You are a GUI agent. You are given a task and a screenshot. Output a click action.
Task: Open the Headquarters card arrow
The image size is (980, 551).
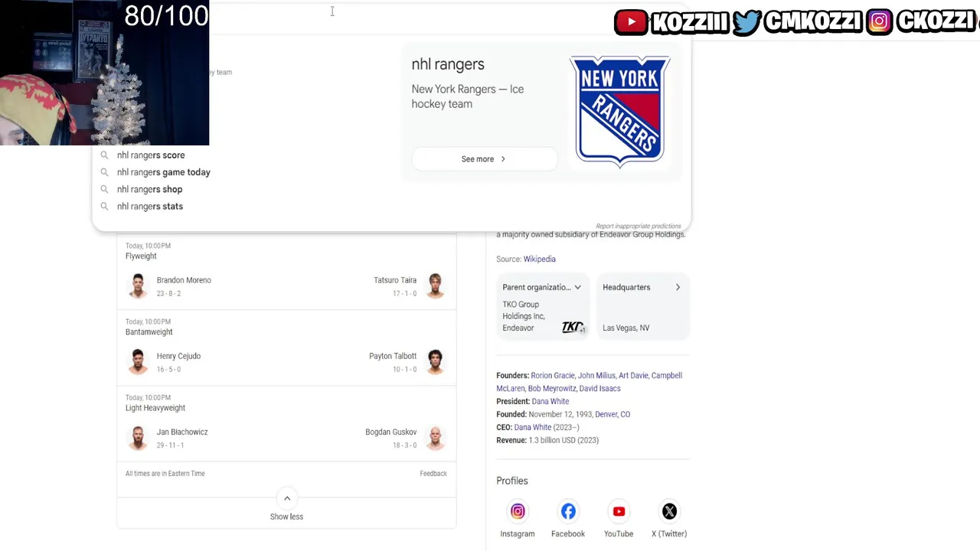(x=678, y=288)
